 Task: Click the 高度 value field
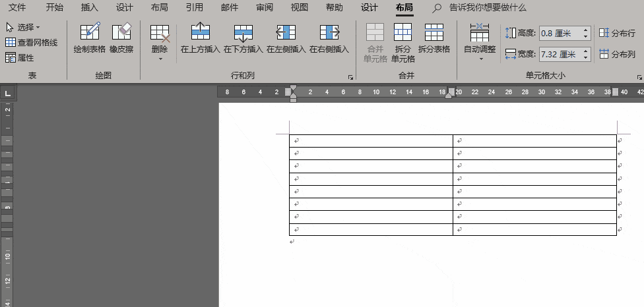click(561, 33)
